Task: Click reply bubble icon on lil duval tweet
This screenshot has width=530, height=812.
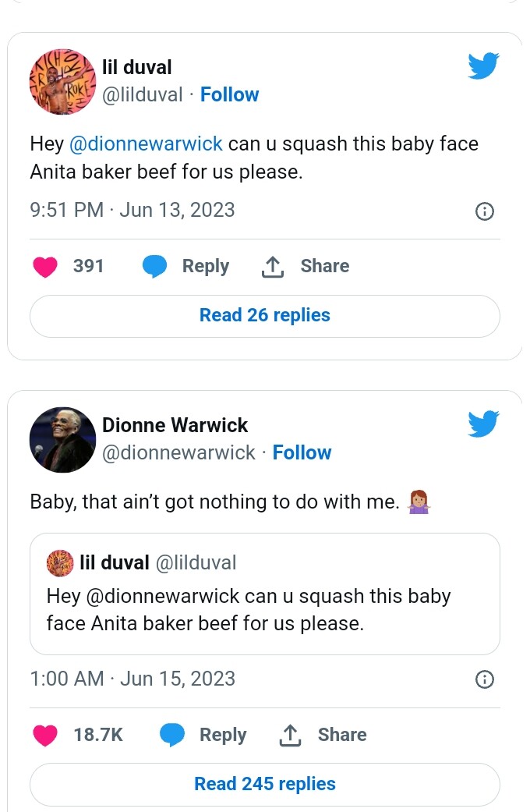Action: tap(154, 267)
